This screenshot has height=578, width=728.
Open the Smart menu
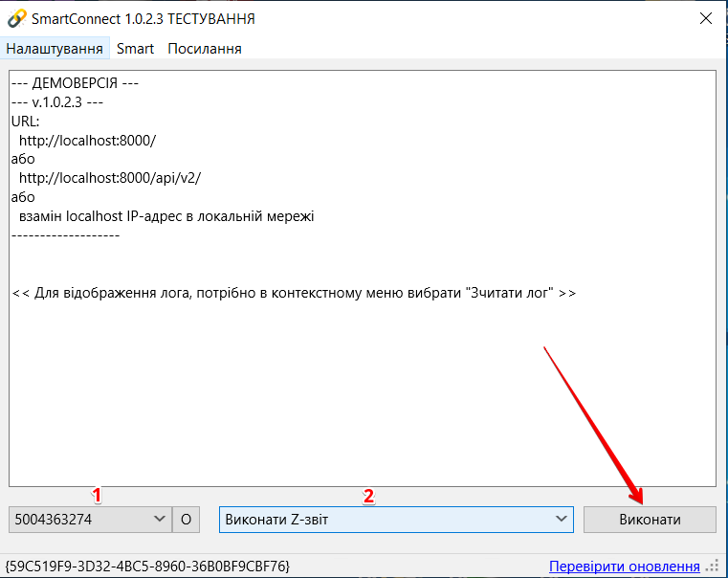coord(135,48)
